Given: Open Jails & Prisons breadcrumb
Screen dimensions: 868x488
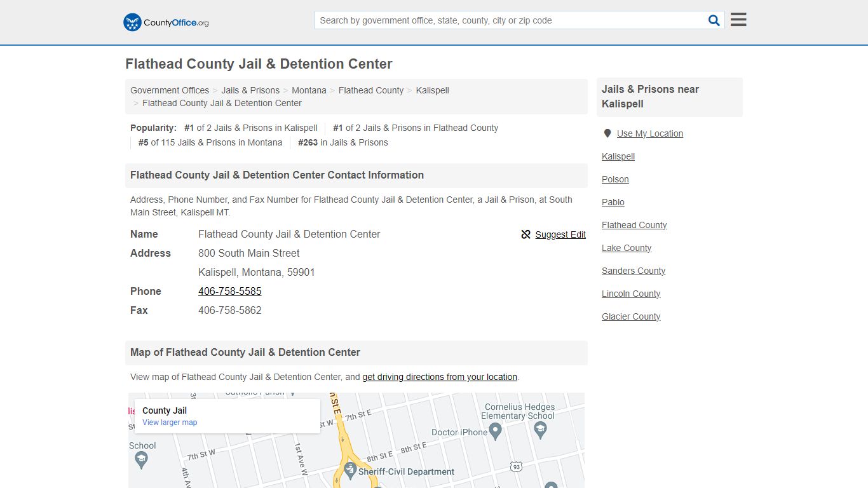Looking at the screenshot, I should coord(250,90).
